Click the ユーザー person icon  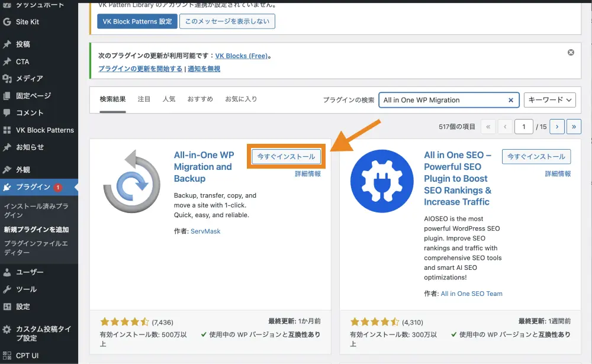tap(7, 272)
